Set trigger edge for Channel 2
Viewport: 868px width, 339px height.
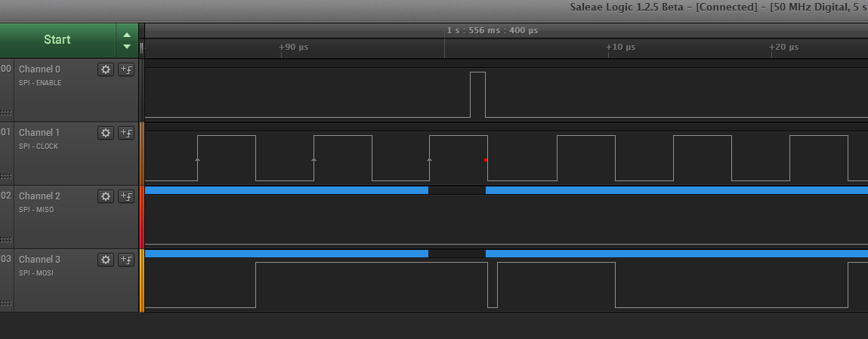pyautogui.click(x=125, y=196)
